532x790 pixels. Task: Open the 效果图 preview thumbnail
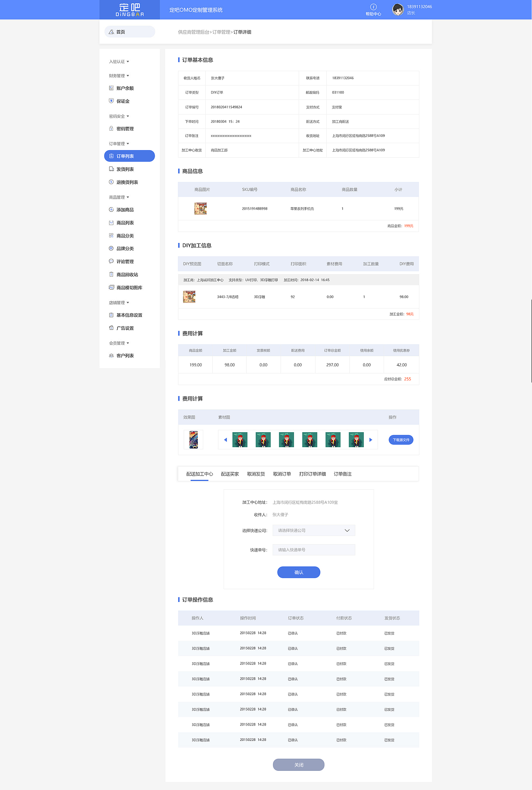[194, 440]
